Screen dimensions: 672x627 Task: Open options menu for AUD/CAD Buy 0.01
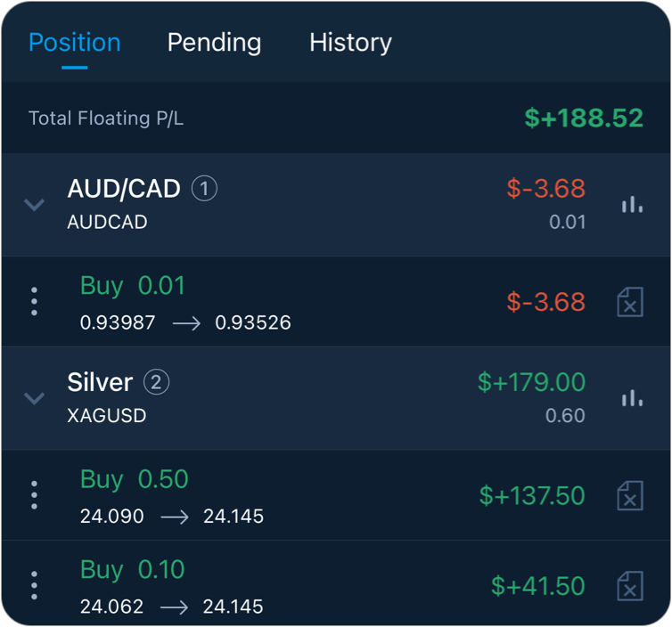[x=34, y=302]
